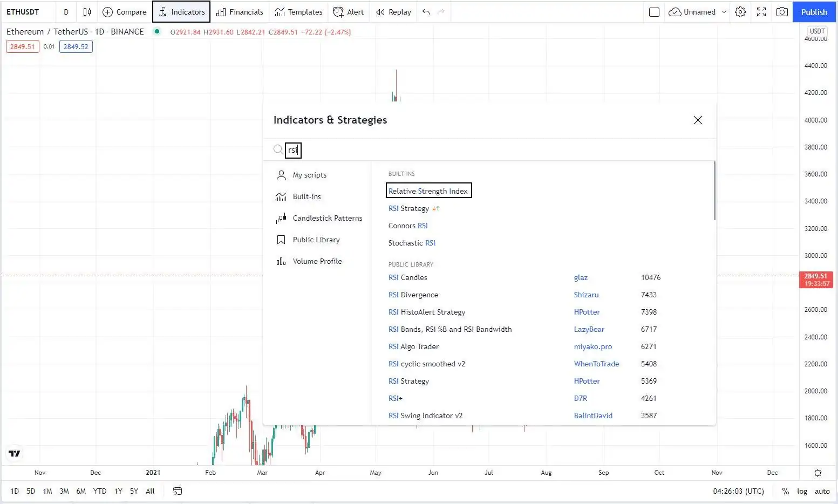The width and height of the screenshot is (838, 504).
Task: Take a chart snapshot with camera icon
Action: 782,12
